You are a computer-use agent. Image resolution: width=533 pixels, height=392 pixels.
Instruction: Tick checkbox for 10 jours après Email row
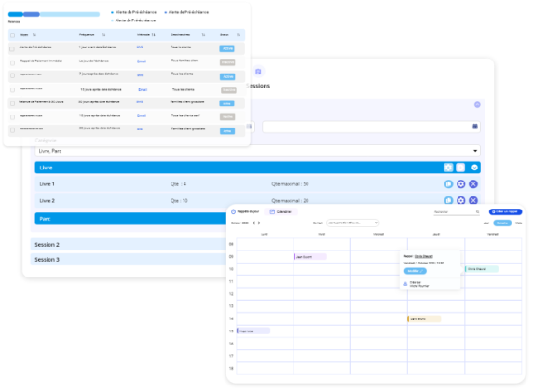12,90
